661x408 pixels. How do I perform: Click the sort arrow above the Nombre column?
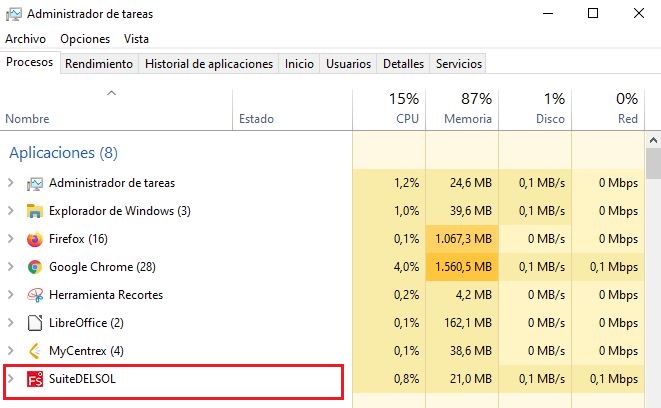click(x=111, y=93)
